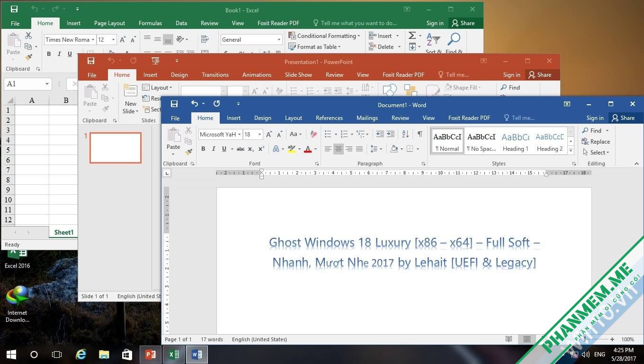644x364 pixels.
Task: Click the Sort icon in the Word Paragraph group
Action: (x=405, y=134)
